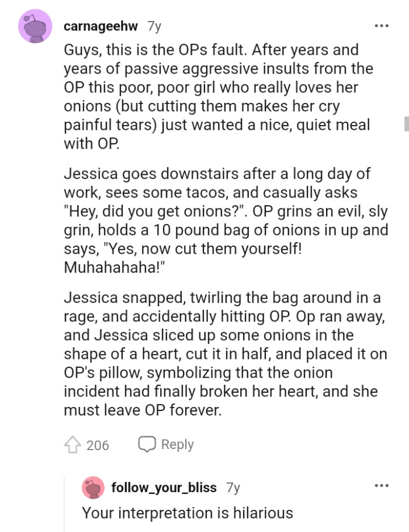Open the overflow menu on follow_your_bliss's reply
Image resolution: width=409 pixels, height=532 pixels.
tap(382, 485)
